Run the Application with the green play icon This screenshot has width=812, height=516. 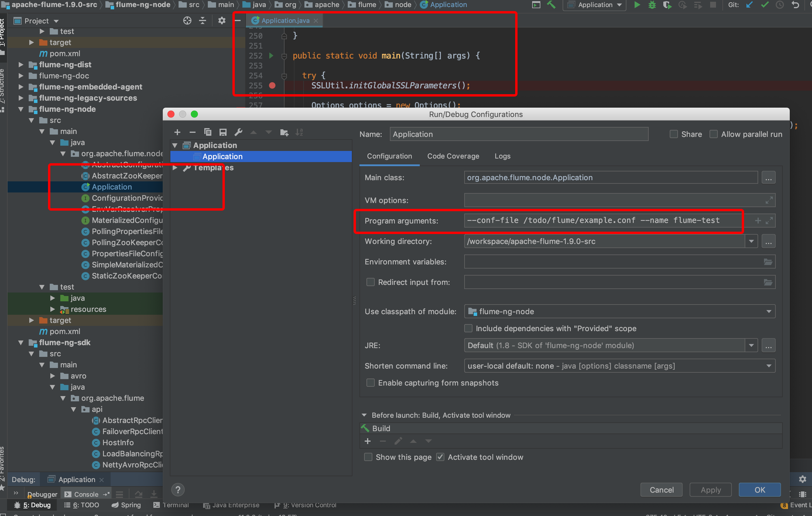click(637, 5)
